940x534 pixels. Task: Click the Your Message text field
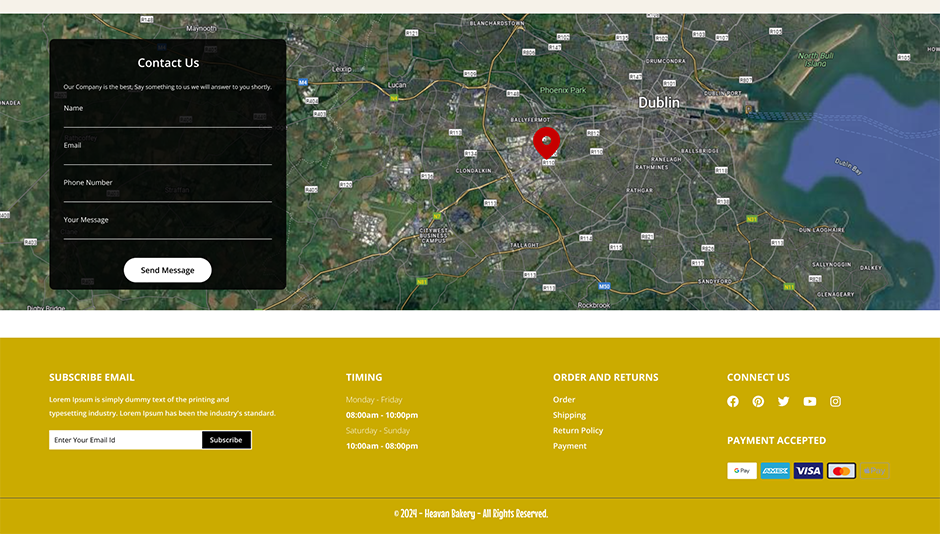coord(167,229)
